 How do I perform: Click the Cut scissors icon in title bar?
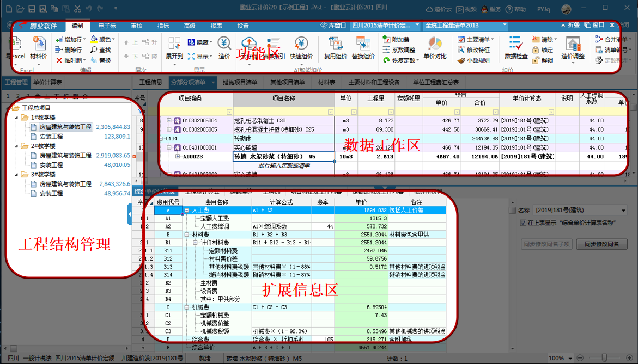point(77,9)
